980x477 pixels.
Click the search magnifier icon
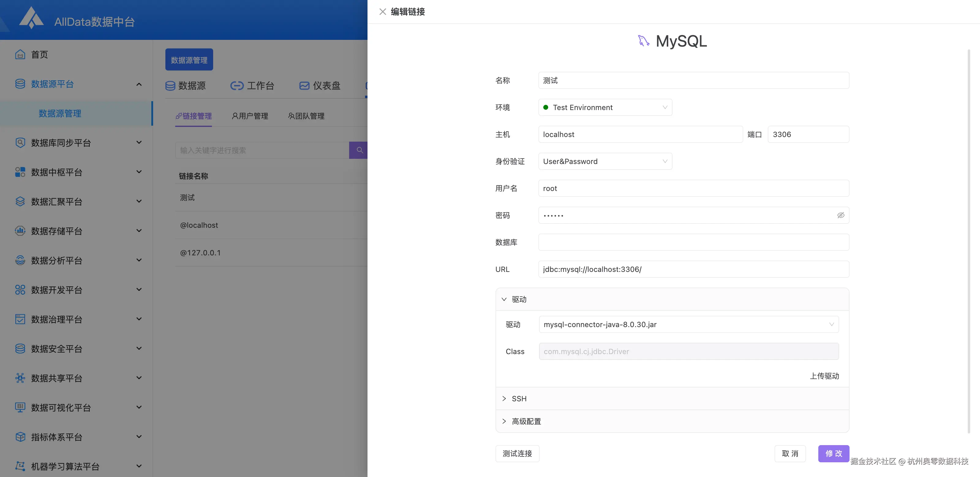359,150
